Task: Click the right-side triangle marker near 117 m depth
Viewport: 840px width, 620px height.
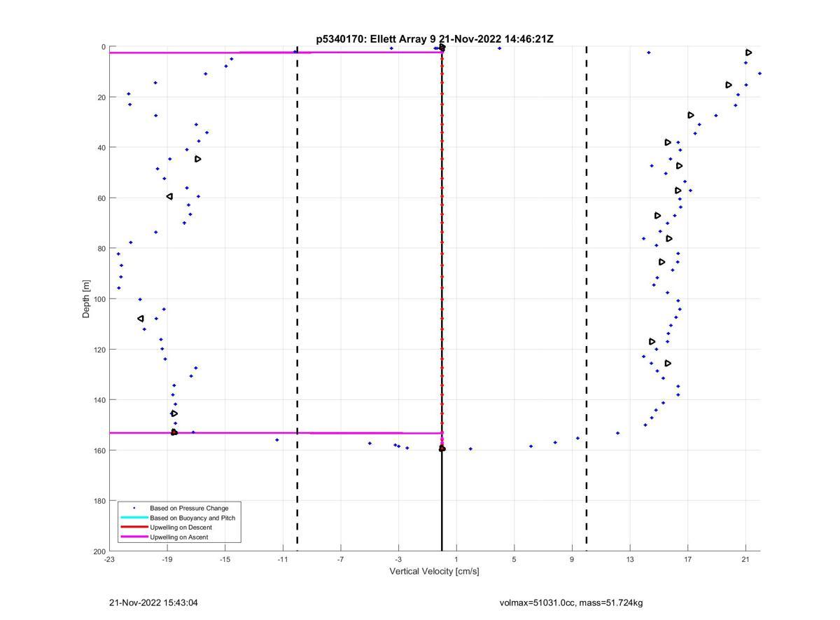Action: (x=652, y=342)
